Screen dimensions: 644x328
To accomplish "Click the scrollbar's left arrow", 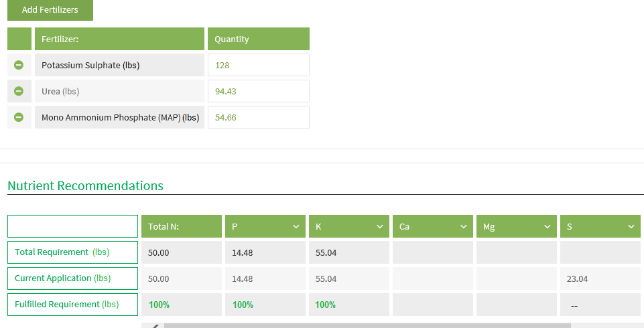I will [154, 326].
